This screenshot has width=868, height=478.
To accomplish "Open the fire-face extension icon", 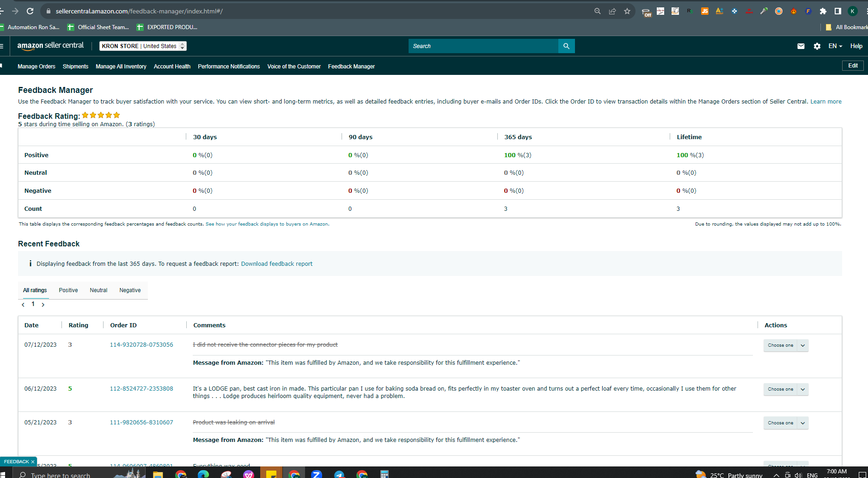I will (x=794, y=11).
